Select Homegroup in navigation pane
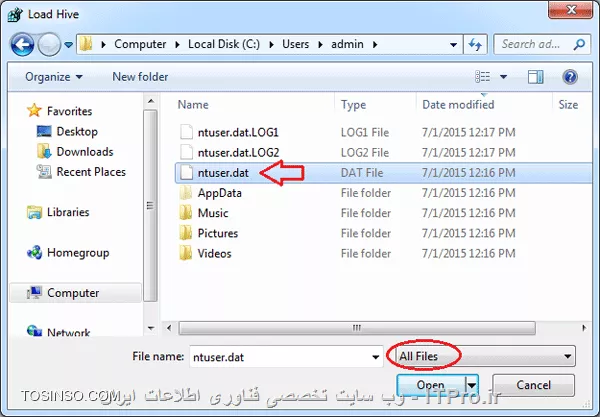This screenshot has width=600, height=417. pos(78,253)
